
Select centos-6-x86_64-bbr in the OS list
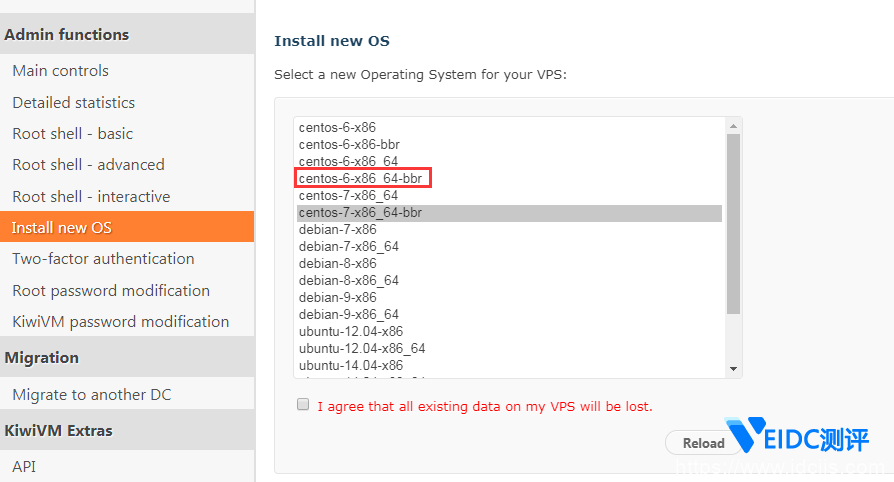click(x=363, y=178)
